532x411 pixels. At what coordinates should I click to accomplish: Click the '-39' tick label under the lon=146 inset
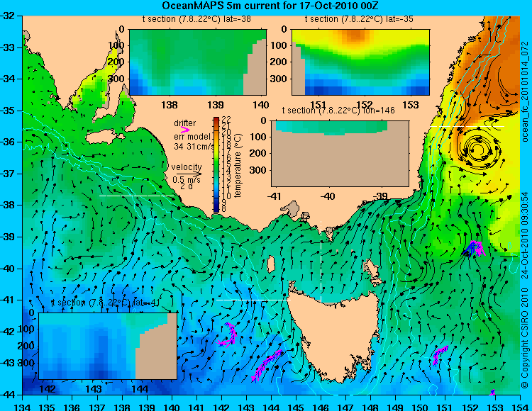pos(379,196)
